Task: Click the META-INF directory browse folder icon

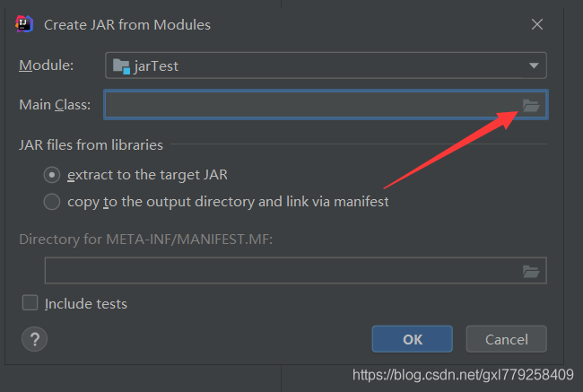Action: click(x=531, y=271)
